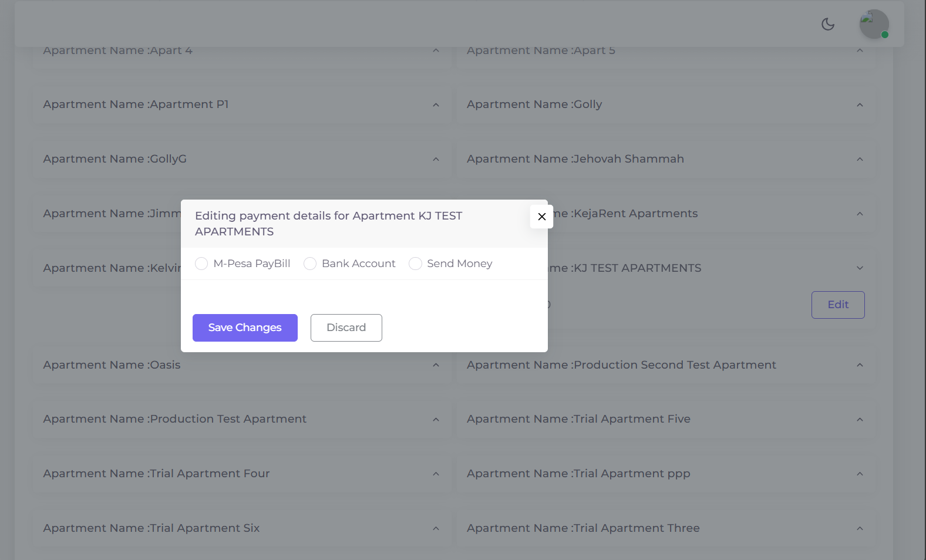Click the 'Apartment Name :Golly' text
The width and height of the screenshot is (926, 560).
[534, 104]
